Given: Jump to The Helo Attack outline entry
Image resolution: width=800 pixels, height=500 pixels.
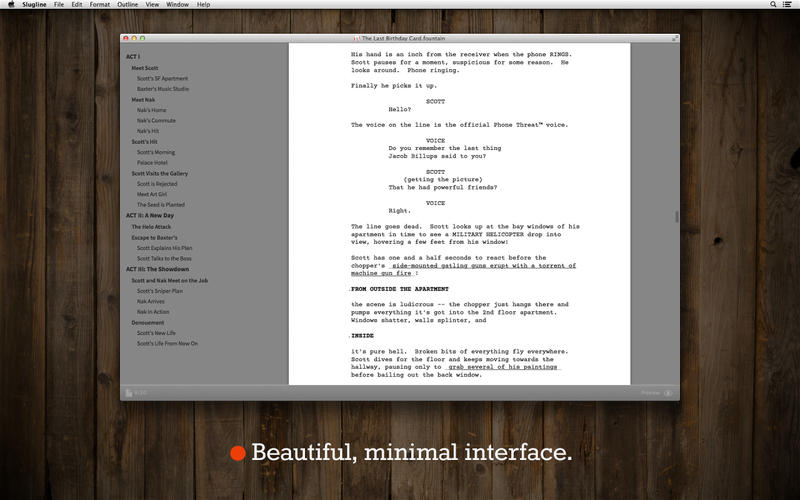Looking at the screenshot, I should tap(151, 227).
